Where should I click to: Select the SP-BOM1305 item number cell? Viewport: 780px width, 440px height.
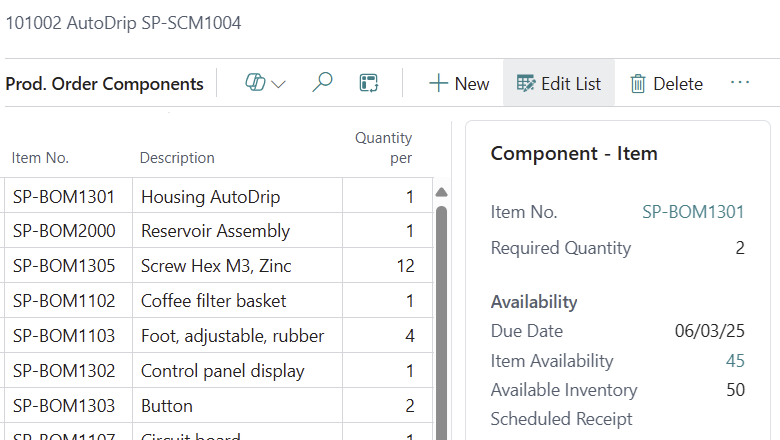pyautogui.click(x=64, y=266)
